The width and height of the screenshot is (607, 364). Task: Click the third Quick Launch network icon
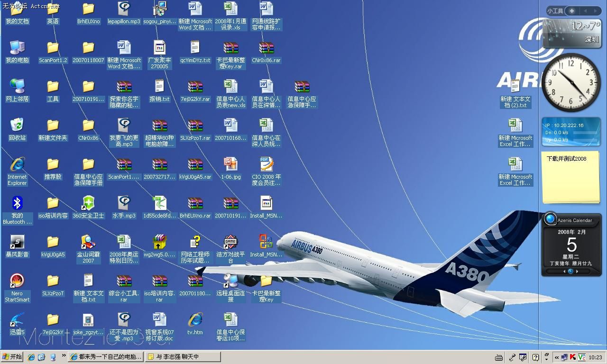click(x=53, y=357)
